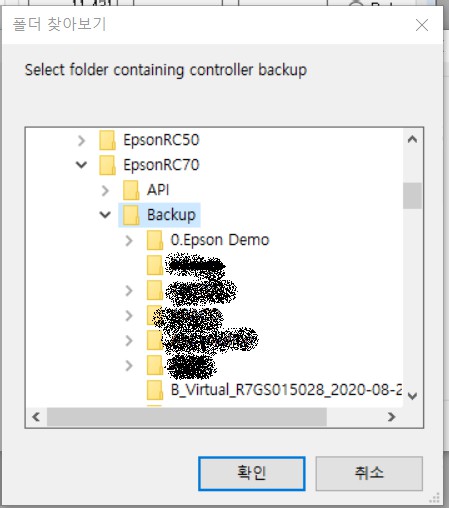Click the API folder icon
Viewport: 449px width, 508px height.
point(131,190)
